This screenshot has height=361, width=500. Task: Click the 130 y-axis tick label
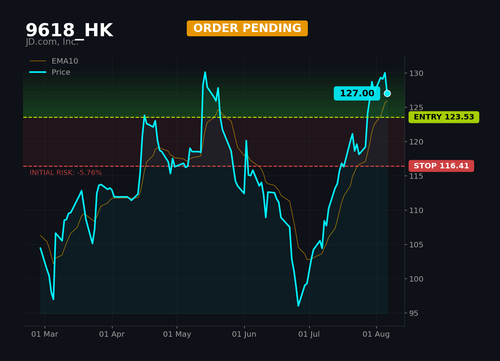[416, 73]
